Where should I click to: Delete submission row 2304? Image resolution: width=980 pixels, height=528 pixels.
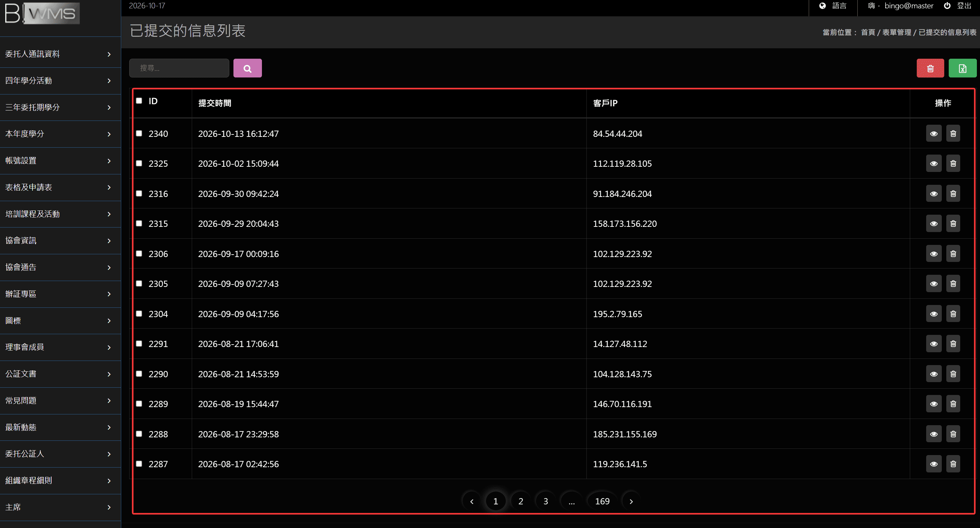tap(953, 314)
